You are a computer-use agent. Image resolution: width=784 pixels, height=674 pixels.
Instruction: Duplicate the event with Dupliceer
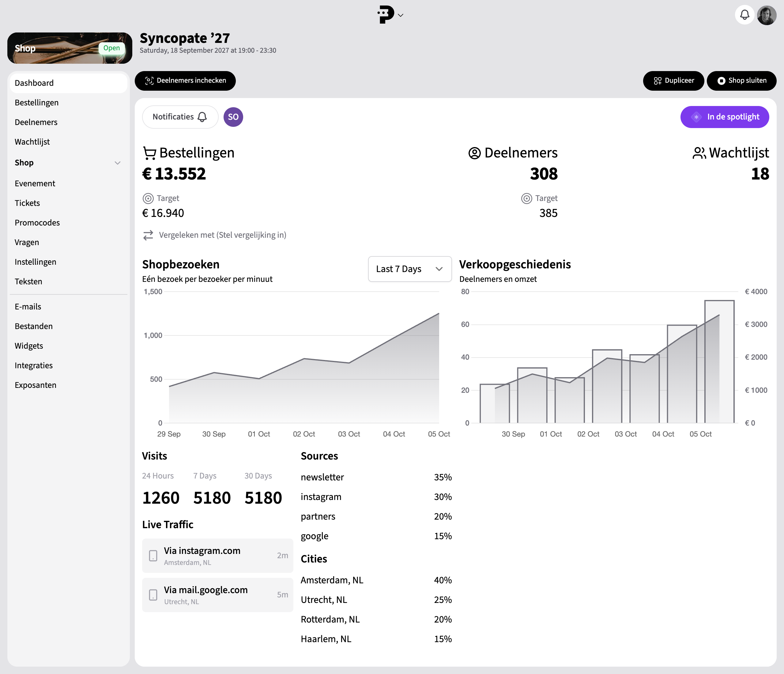point(673,81)
